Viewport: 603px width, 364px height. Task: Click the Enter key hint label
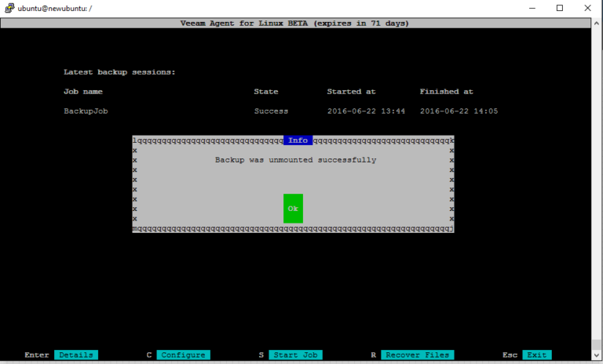[x=37, y=355]
